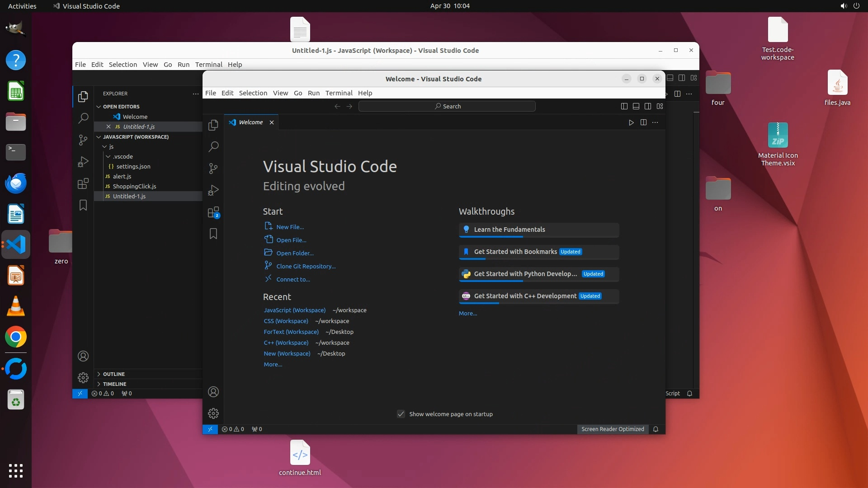Click Manage gear icon in front window
Viewport: 868px width, 488px height.
point(213,413)
